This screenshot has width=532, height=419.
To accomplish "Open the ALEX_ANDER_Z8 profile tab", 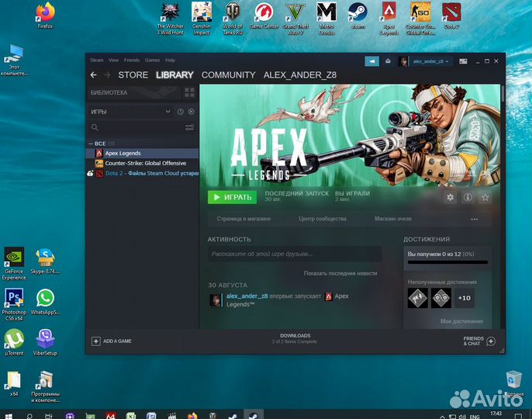I will click(x=300, y=75).
